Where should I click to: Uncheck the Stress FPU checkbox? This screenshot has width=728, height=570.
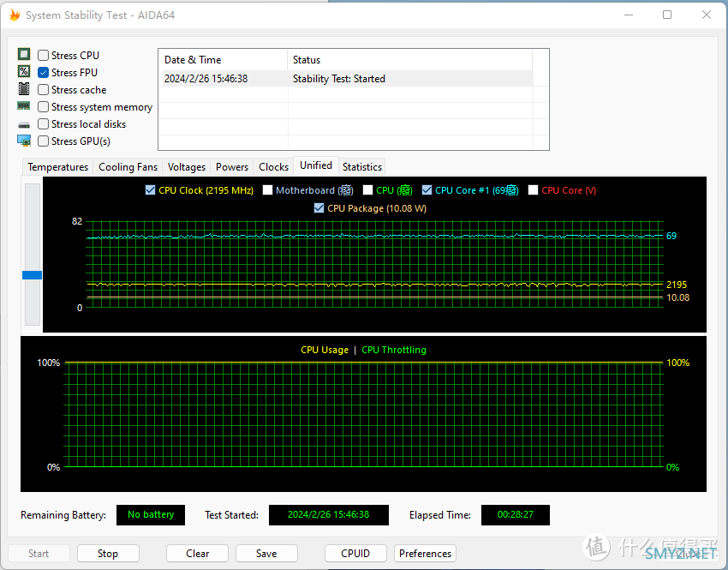pos(43,73)
